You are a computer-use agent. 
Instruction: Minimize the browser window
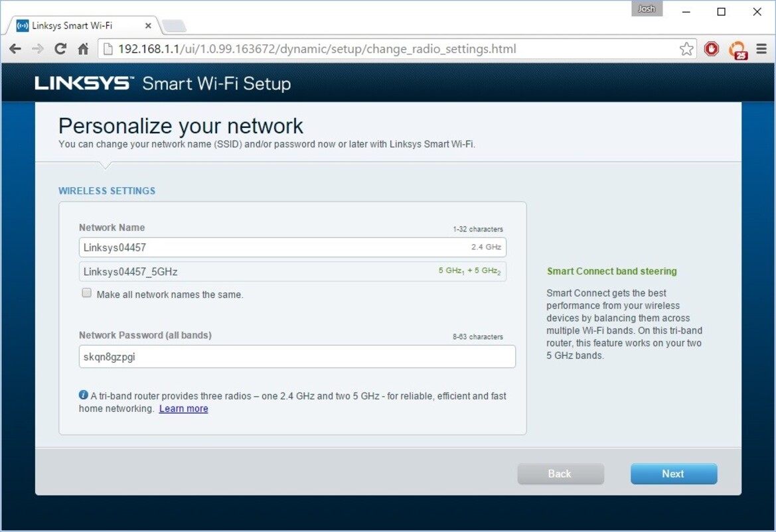[x=686, y=12]
